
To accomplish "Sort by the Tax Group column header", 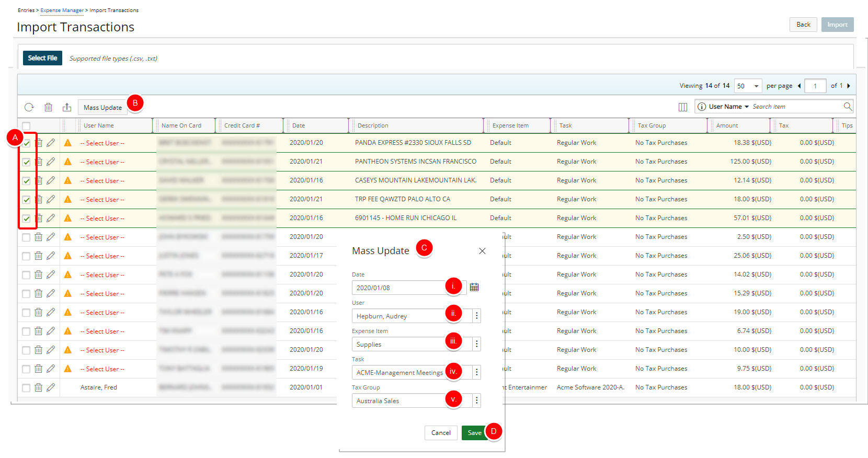I will click(652, 125).
